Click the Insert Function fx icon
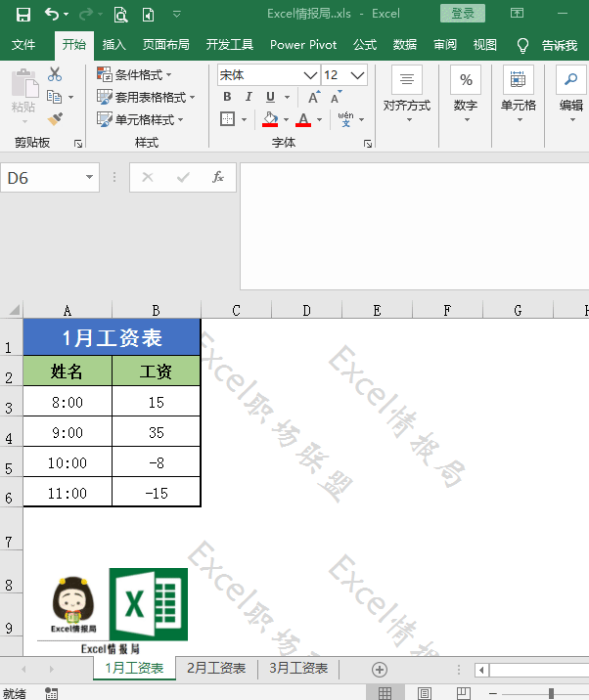 point(217,177)
